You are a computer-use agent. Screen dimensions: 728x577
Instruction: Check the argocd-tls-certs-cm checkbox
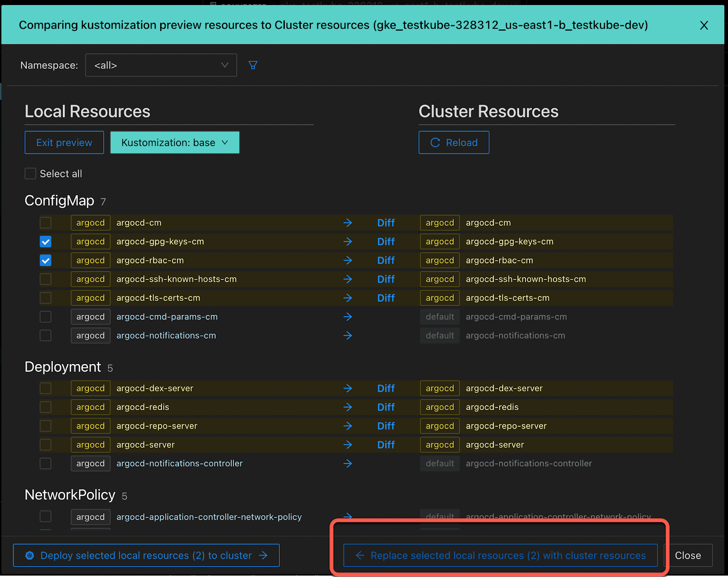click(45, 298)
